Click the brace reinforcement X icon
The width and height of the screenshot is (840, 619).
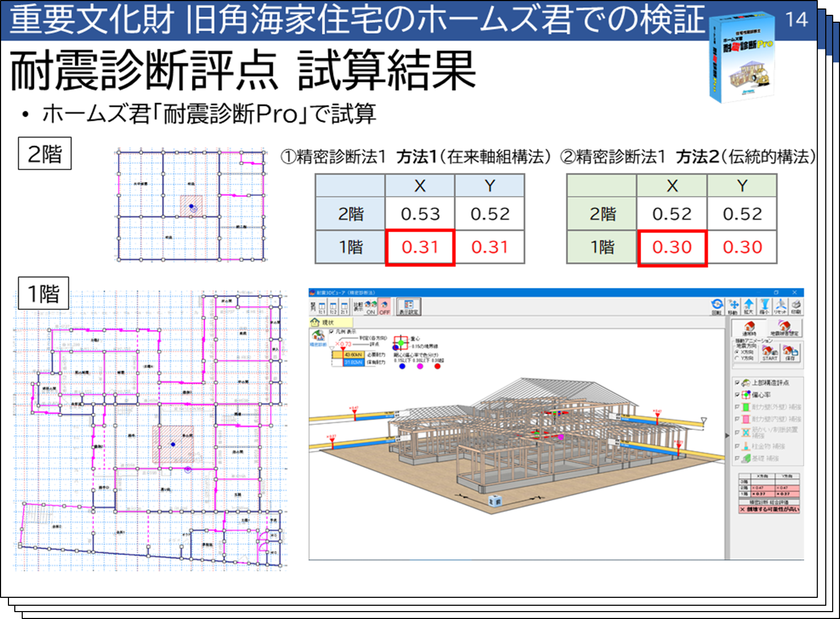[x=746, y=432]
